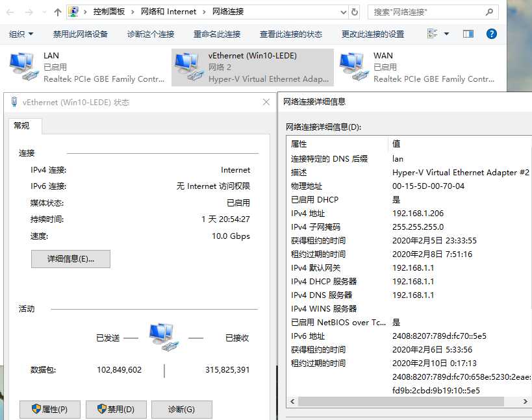This screenshot has width=532, height=420.
Task: Select the 描述 Hyper-V Virtual Ethernet Adapter row
Action: 409,173
